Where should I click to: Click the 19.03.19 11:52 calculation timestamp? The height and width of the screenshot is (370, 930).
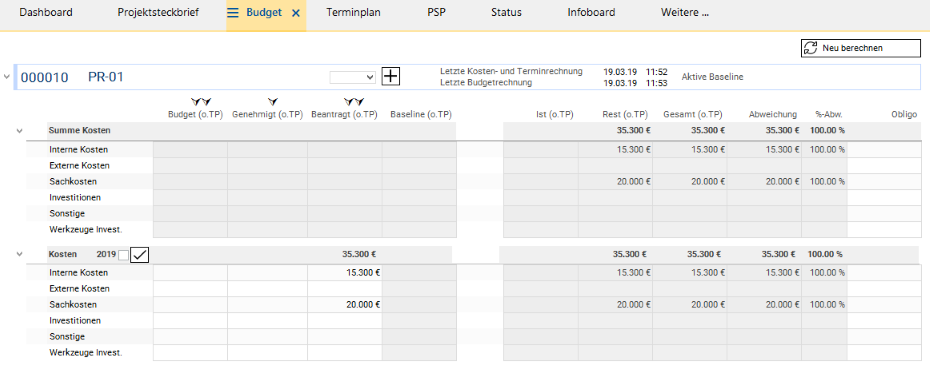pos(635,72)
